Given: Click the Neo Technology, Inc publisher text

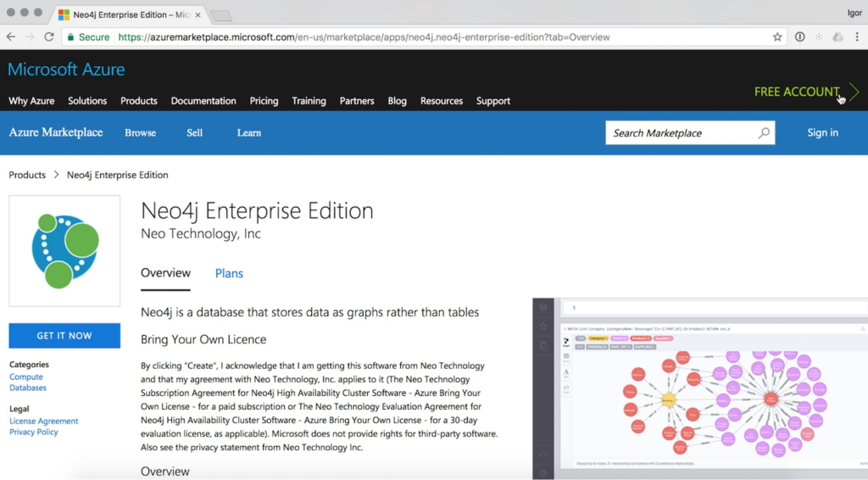Looking at the screenshot, I should [200, 233].
